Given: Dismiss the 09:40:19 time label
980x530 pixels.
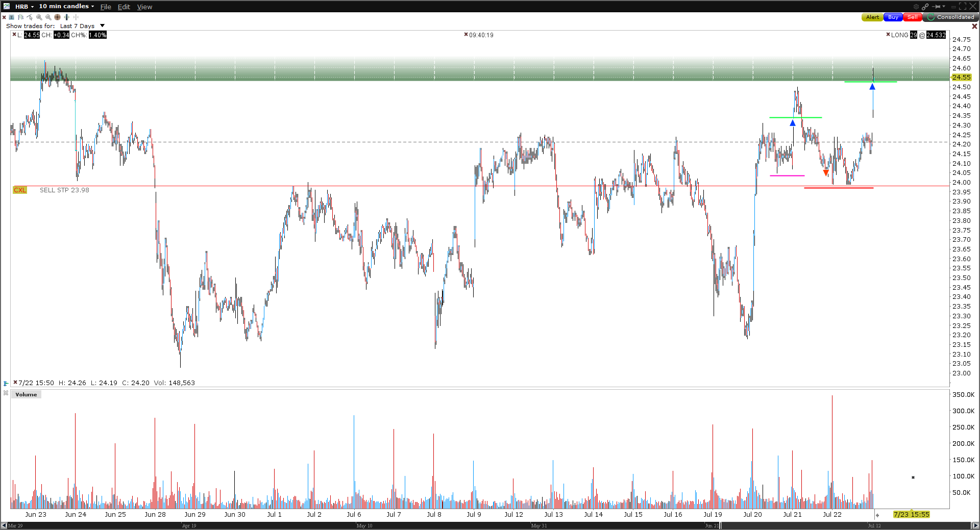Looking at the screenshot, I should [x=466, y=35].
